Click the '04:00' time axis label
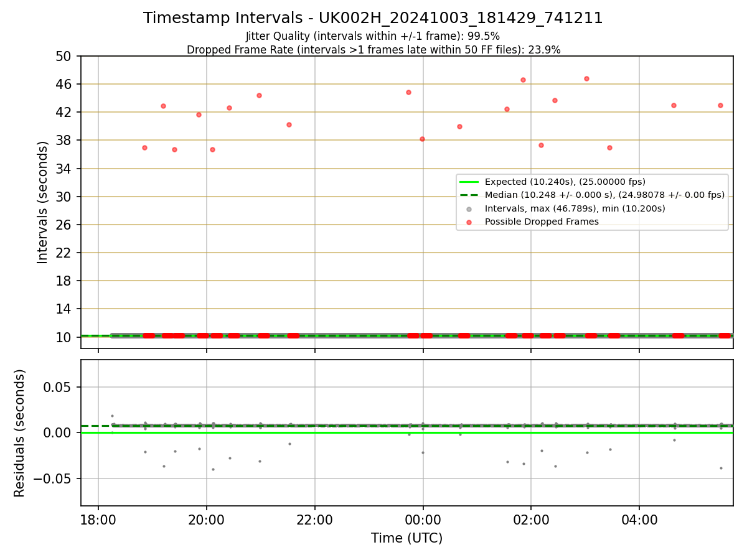Viewport: 747px width, 560px height. point(639,520)
